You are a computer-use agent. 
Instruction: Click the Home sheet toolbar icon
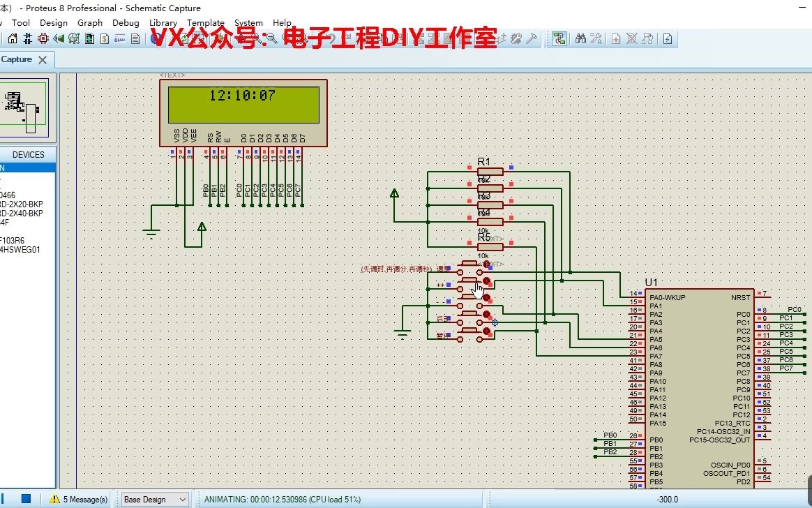tap(13, 38)
